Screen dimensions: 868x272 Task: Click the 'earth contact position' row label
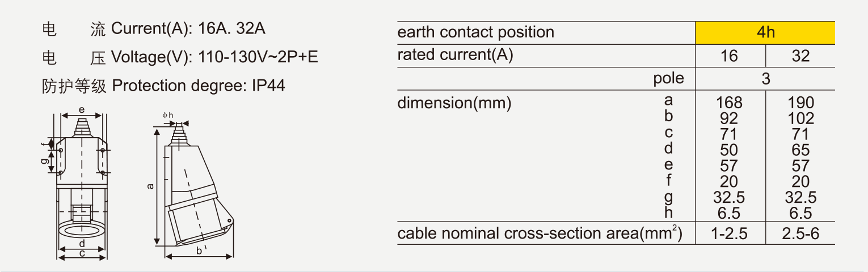coord(475,32)
